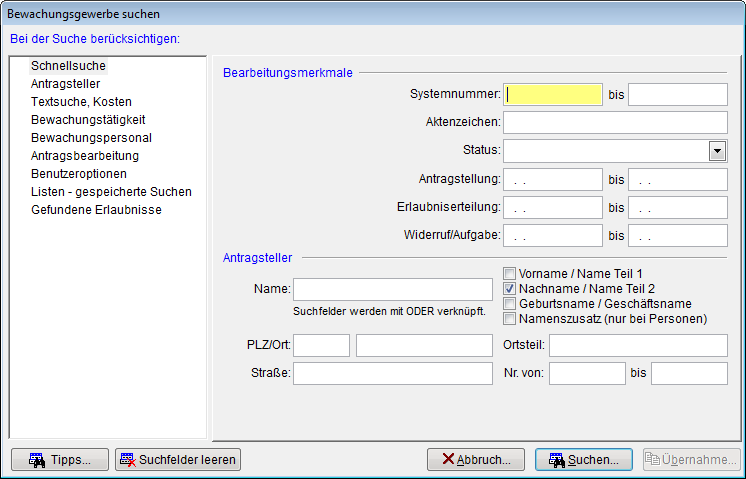Screen dimensions: 746x479
Task: Open Textsuche, Kosten search section
Action: pyautogui.click(x=81, y=102)
